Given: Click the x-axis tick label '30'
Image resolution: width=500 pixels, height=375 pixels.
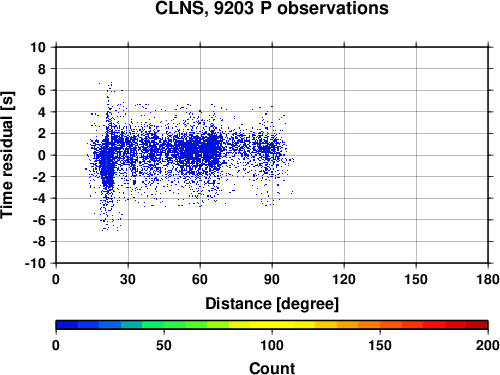Looking at the screenshot, I should click(x=128, y=279).
